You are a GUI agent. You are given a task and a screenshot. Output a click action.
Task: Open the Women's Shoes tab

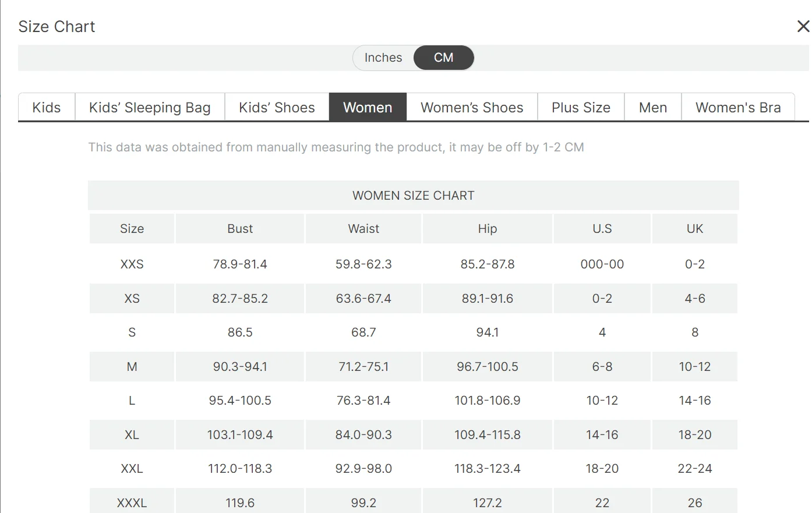coord(472,107)
